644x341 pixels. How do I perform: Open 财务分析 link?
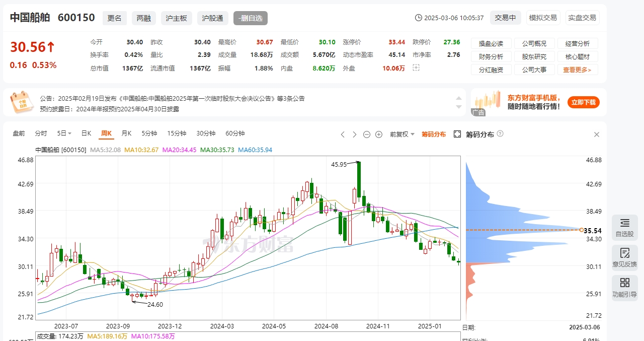(x=491, y=57)
